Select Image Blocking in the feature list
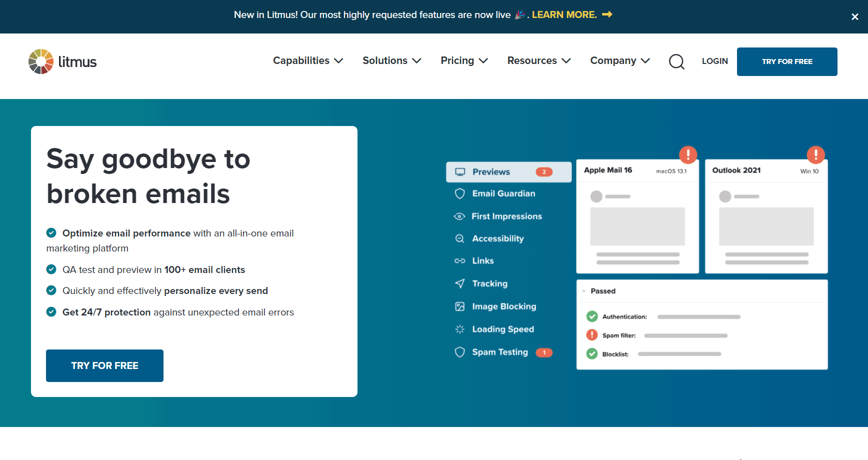The image size is (868, 460). click(x=504, y=306)
